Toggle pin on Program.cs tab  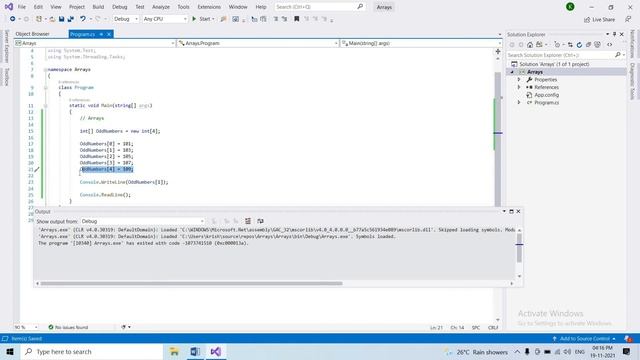101,34
